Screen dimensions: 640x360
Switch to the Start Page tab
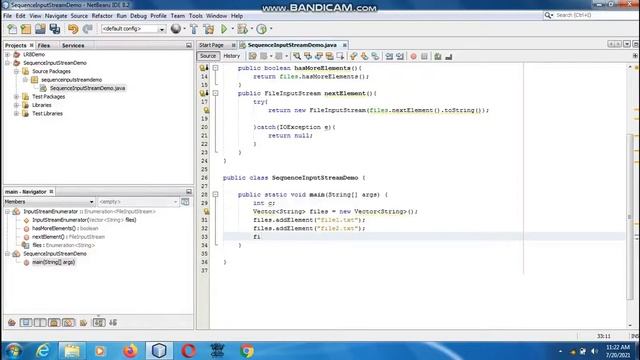[x=212, y=45]
